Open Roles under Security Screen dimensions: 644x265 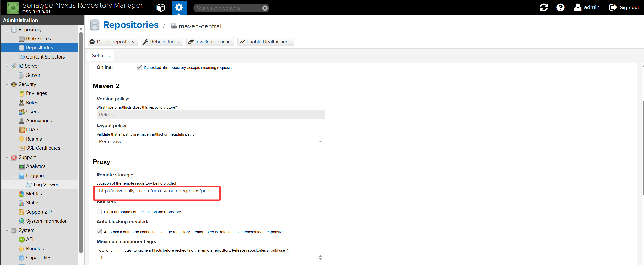[x=32, y=102]
